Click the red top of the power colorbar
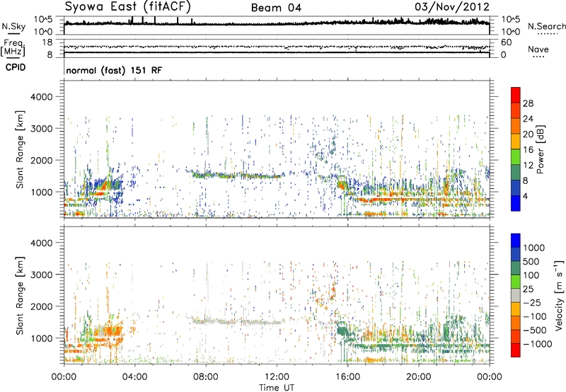 coord(516,95)
